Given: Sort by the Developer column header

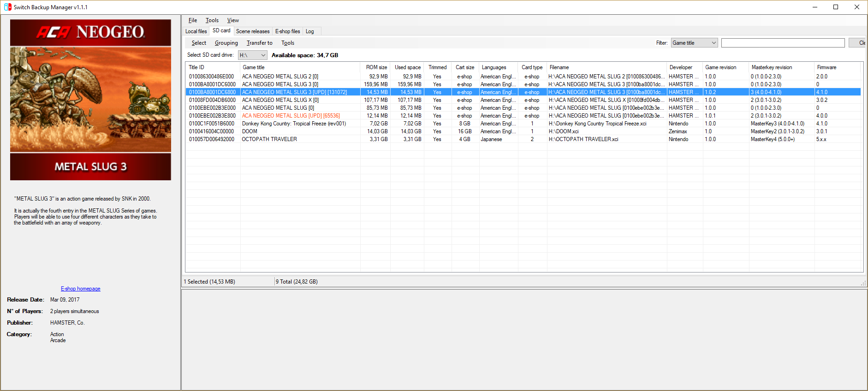Looking at the screenshot, I should (x=685, y=67).
